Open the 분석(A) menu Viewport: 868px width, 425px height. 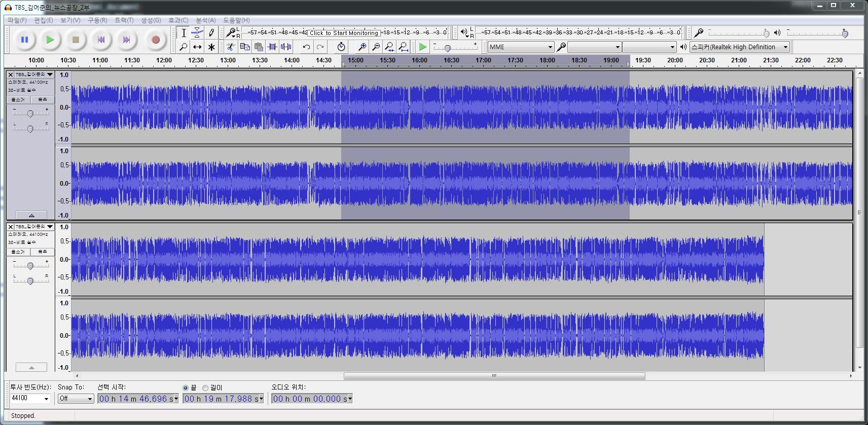pyautogui.click(x=205, y=20)
